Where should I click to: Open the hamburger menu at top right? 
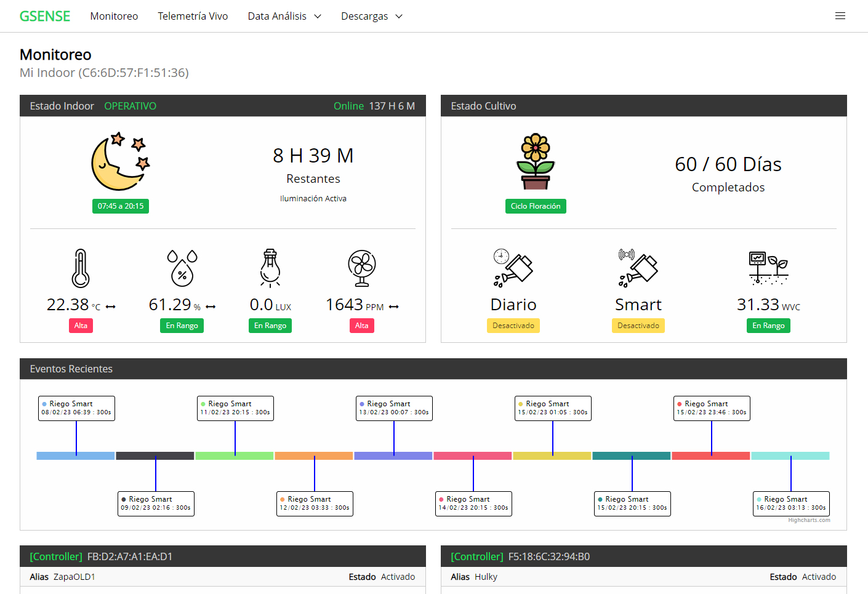[840, 16]
